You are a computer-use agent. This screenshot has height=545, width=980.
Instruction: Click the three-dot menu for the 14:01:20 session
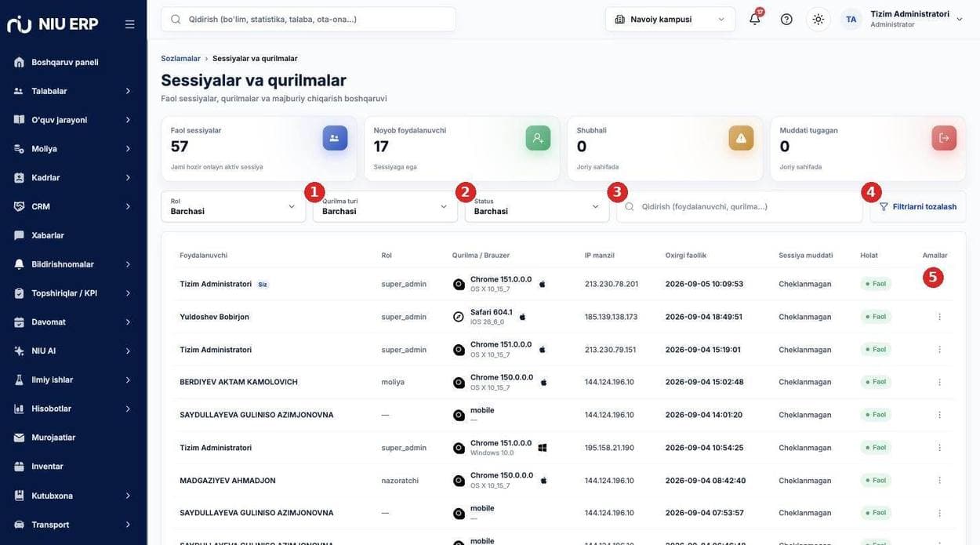[x=939, y=415]
